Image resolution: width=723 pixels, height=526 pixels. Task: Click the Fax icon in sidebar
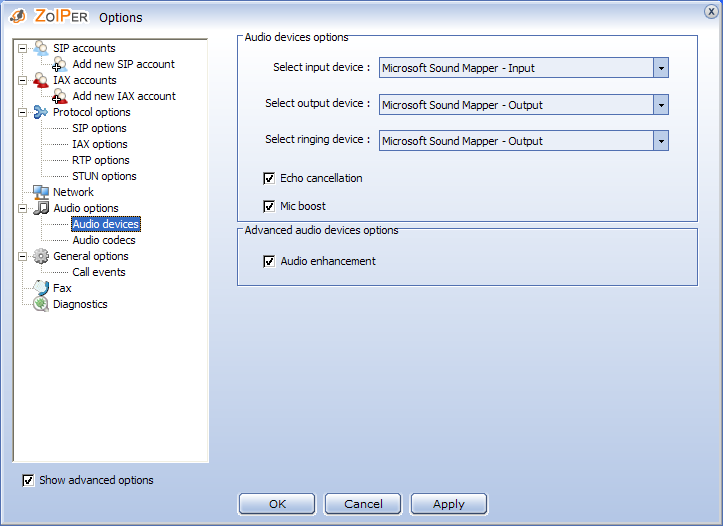[x=41, y=288]
